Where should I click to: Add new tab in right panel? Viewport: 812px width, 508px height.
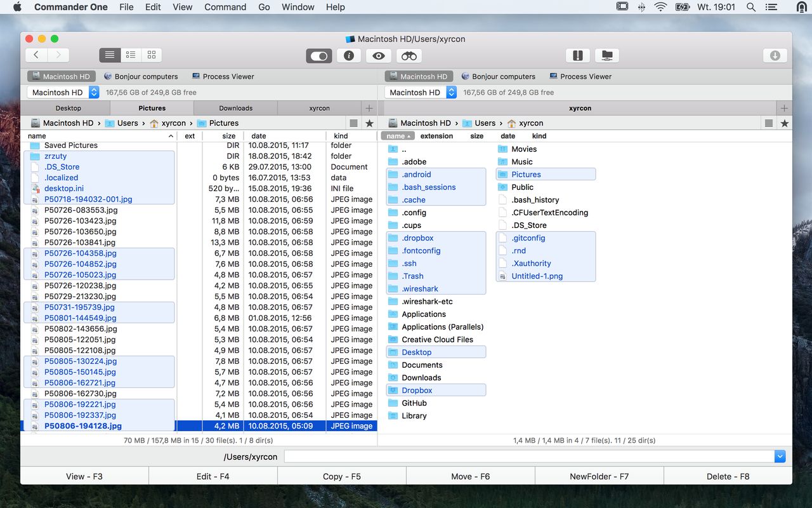(784, 108)
